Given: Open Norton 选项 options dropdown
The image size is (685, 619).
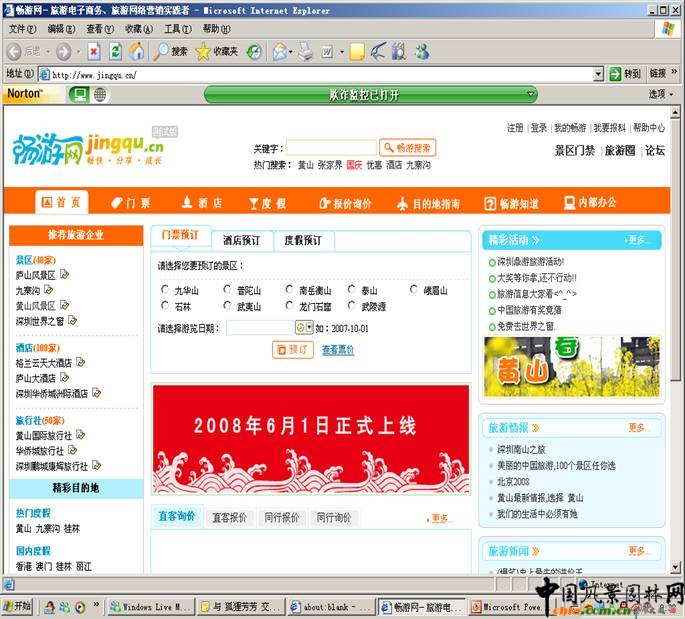Looking at the screenshot, I should pyautogui.click(x=660, y=94).
